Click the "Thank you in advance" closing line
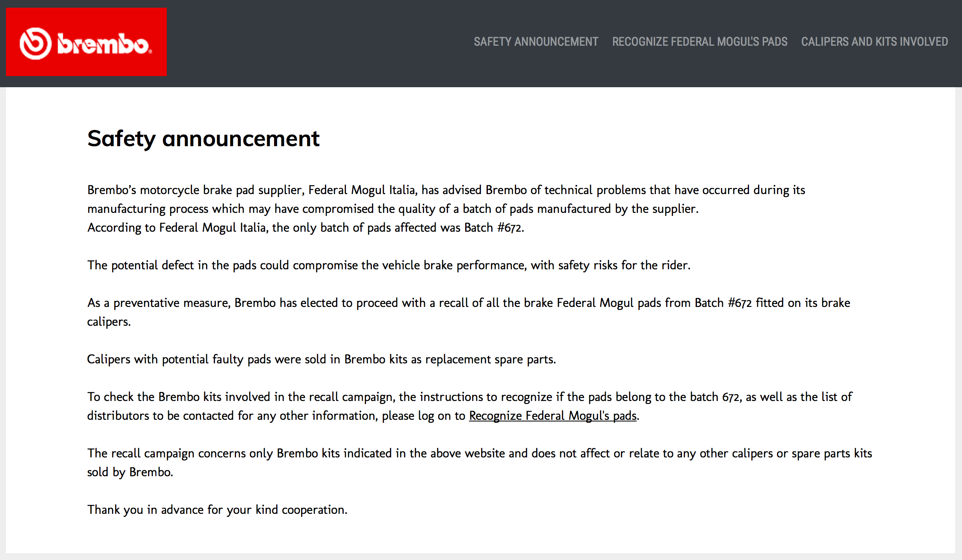The width and height of the screenshot is (962, 560). click(x=217, y=510)
